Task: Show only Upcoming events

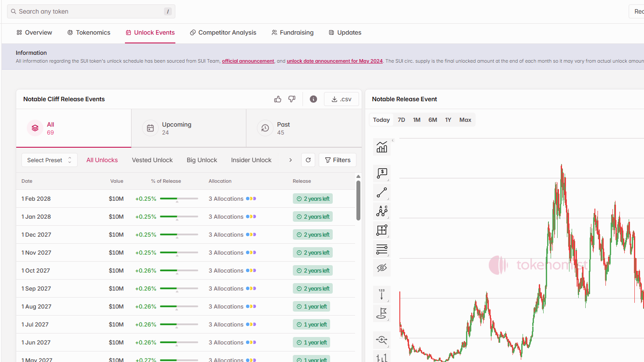Action: (189, 128)
